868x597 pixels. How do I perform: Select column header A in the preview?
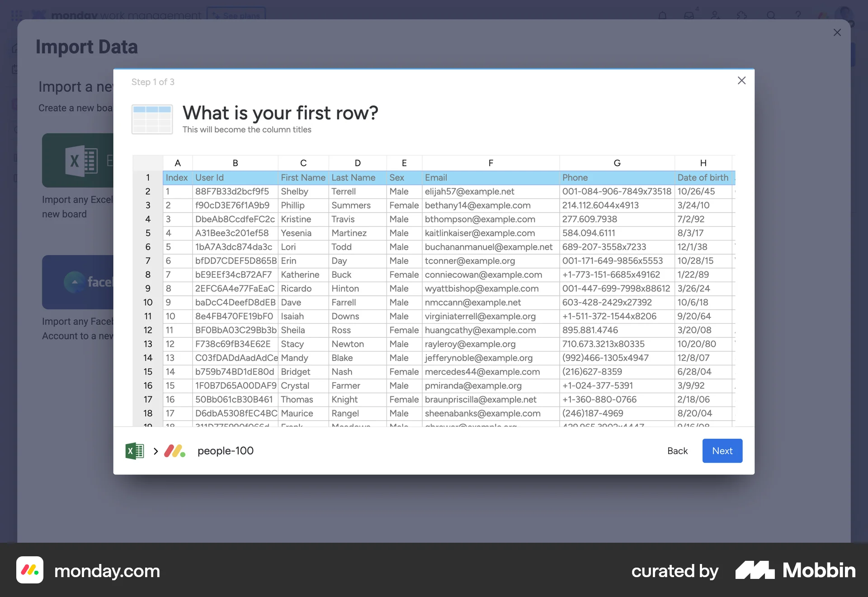tap(177, 163)
